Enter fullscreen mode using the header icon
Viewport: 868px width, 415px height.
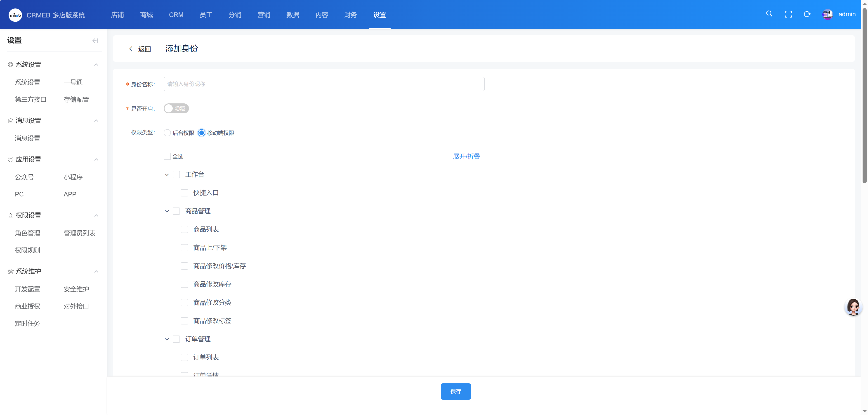788,14
